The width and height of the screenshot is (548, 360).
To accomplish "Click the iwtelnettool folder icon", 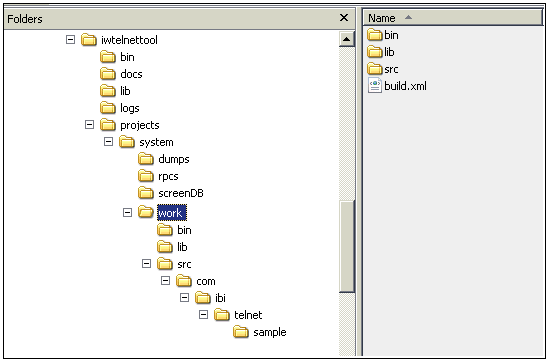I will (88, 40).
